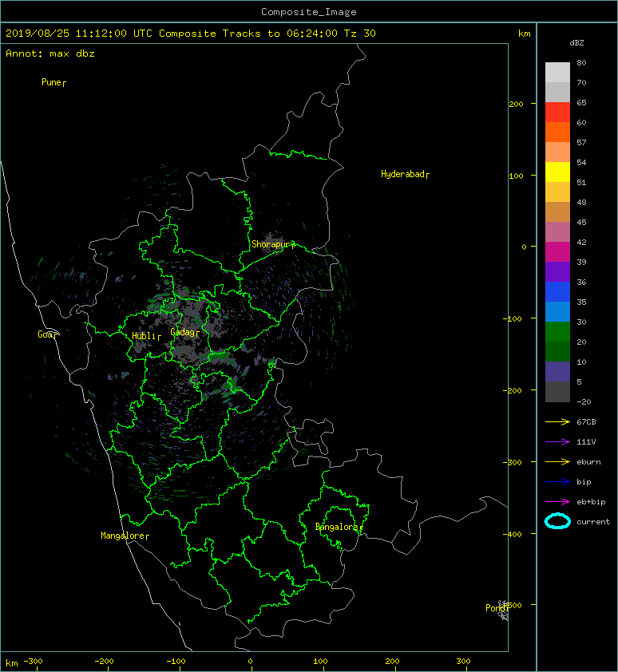Viewport: 618px width, 672px height.
Task: Click the -100 tick on the horizontal axis
Action: click(x=176, y=662)
